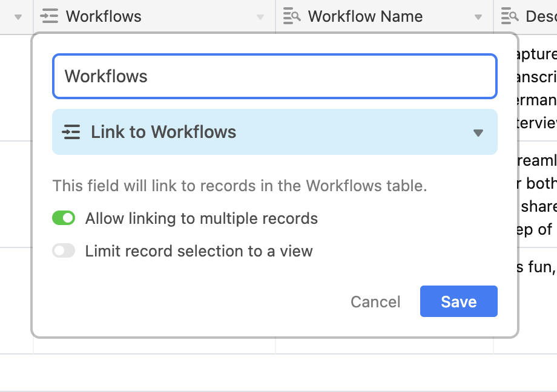Screen dimensions: 557x392
Task: Save the field configuration
Action: click(x=458, y=301)
